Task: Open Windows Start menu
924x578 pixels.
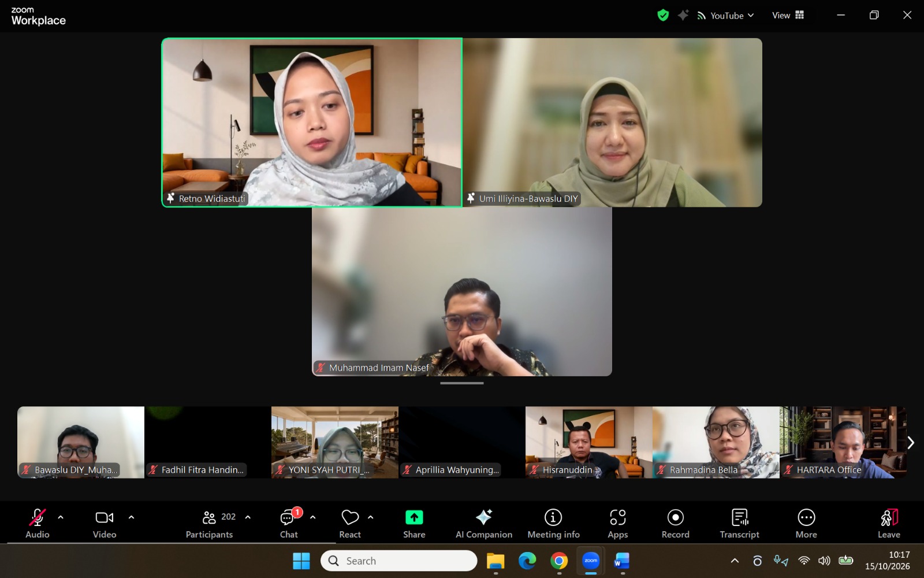Action: [301, 561]
